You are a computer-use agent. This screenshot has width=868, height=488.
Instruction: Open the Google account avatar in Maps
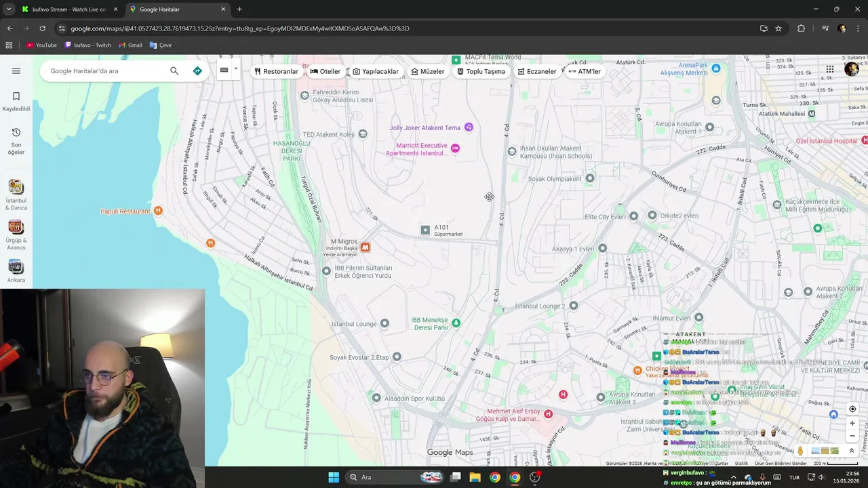click(x=852, y=69)
